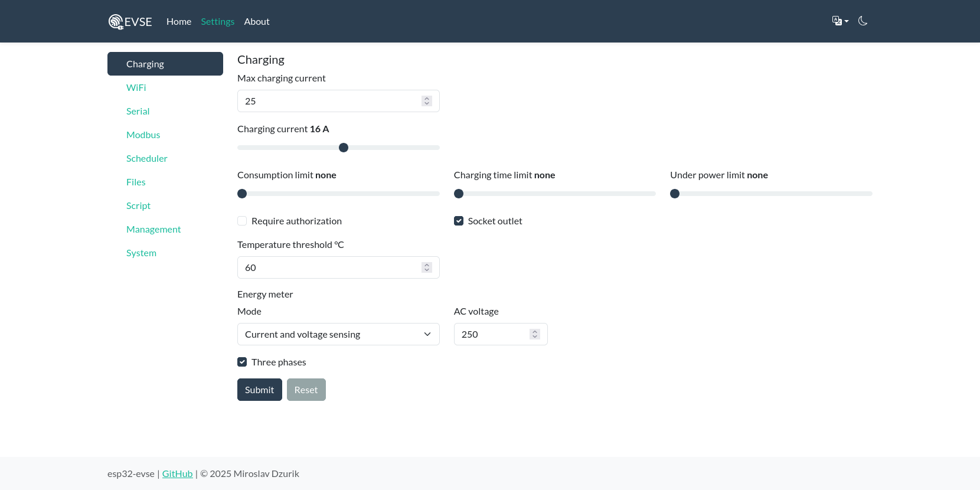980x490 pixels.
Task: Uncheck the Three phases checkbox
Action: [x=242, y=362]
